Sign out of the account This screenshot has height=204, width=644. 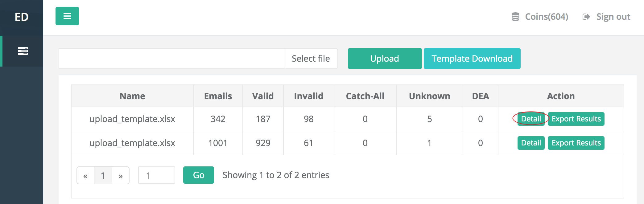click(606, 17)
